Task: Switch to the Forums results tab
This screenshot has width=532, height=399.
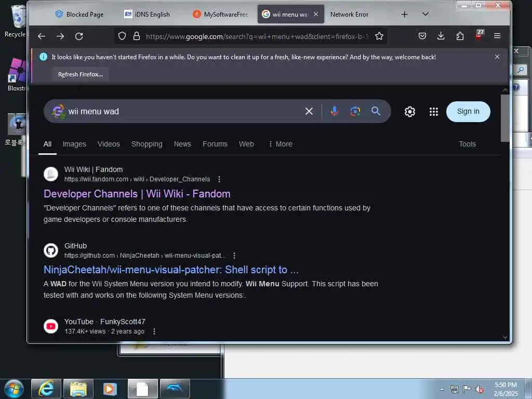Action: coord(215,144)
